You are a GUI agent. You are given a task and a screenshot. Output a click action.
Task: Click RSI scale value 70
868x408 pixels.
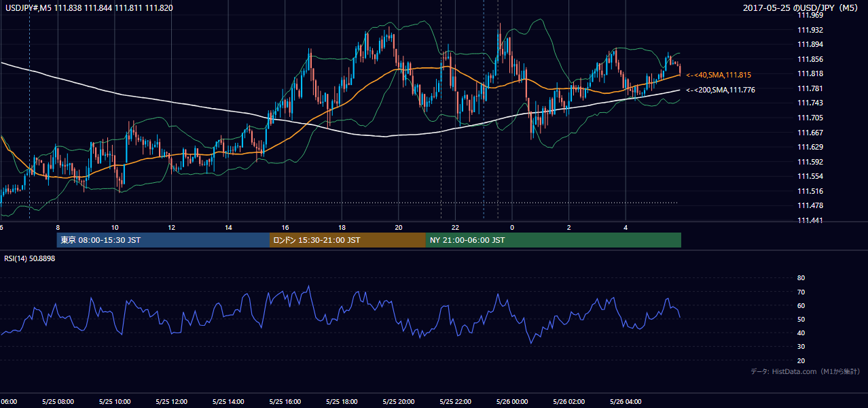(x=801, y=292)
